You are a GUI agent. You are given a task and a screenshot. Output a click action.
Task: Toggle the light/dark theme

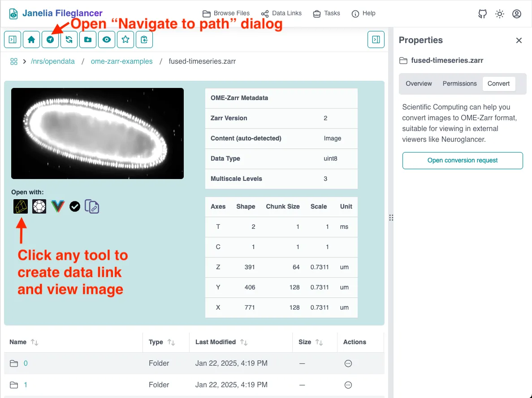point(499,14)
